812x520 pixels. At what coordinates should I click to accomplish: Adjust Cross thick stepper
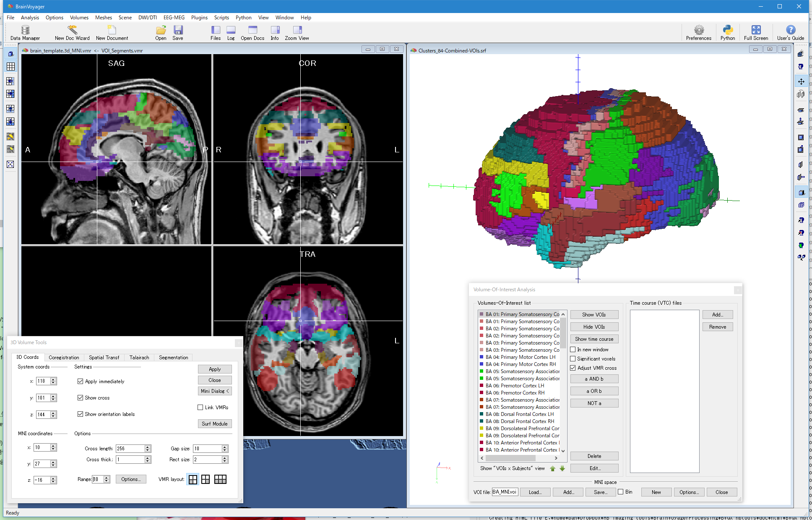point(148,460)
